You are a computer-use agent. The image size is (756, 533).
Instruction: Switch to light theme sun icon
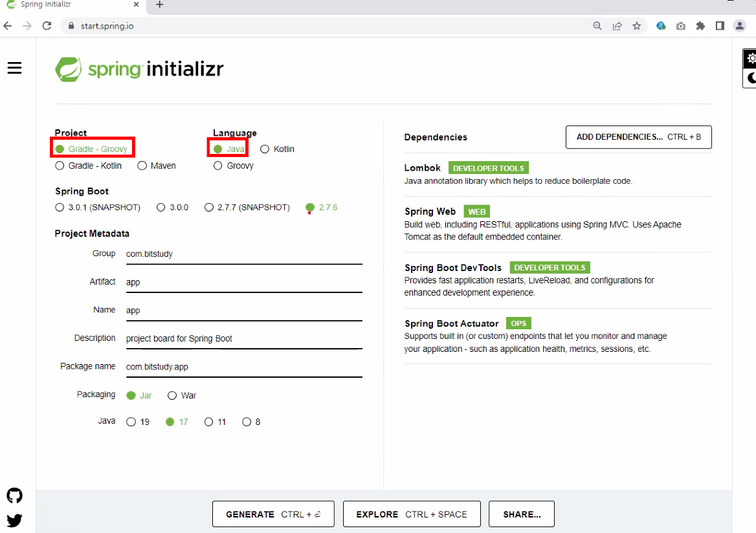(751, 59)
